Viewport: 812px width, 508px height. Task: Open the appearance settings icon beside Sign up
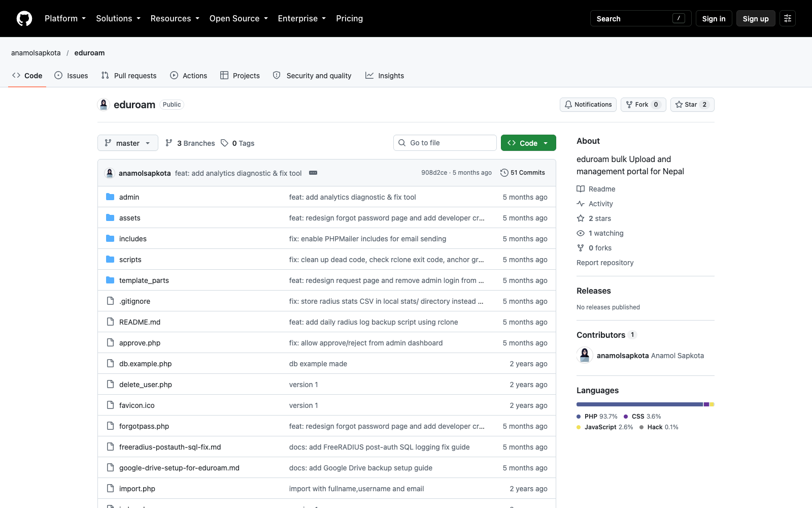click(788, 18)
